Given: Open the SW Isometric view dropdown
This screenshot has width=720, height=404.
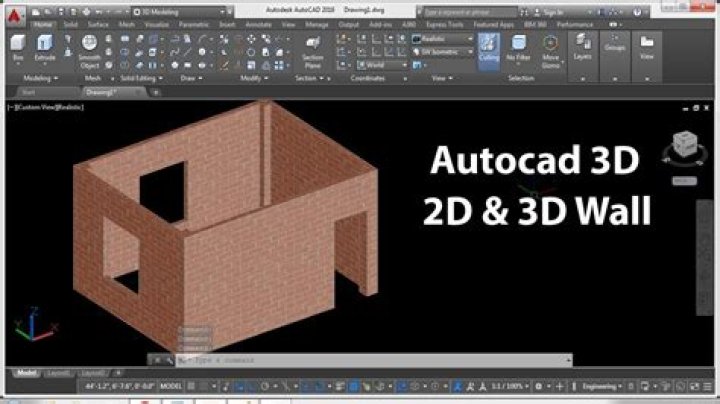Looking at the screenshot, I should point(442,51).
